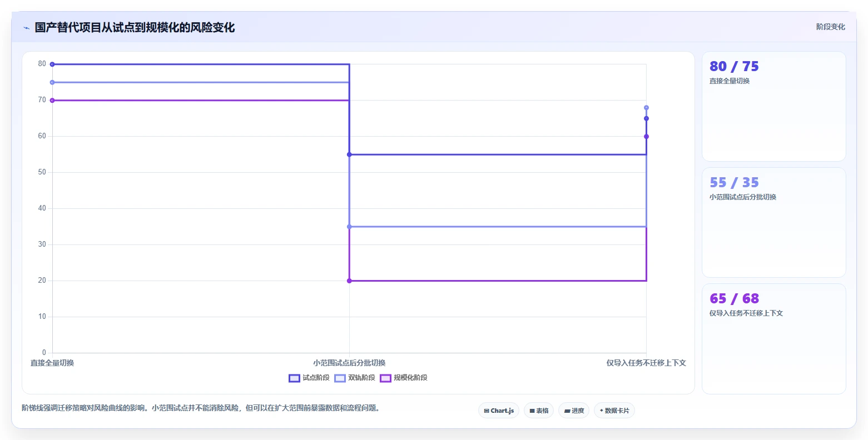
Task: Click the 试点阶段 data point at 65
Action: tap(646, 118)
